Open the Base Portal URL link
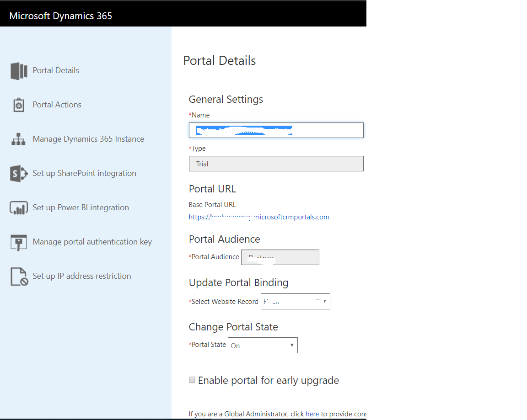 pyautogui.click(x=259, y=217)
